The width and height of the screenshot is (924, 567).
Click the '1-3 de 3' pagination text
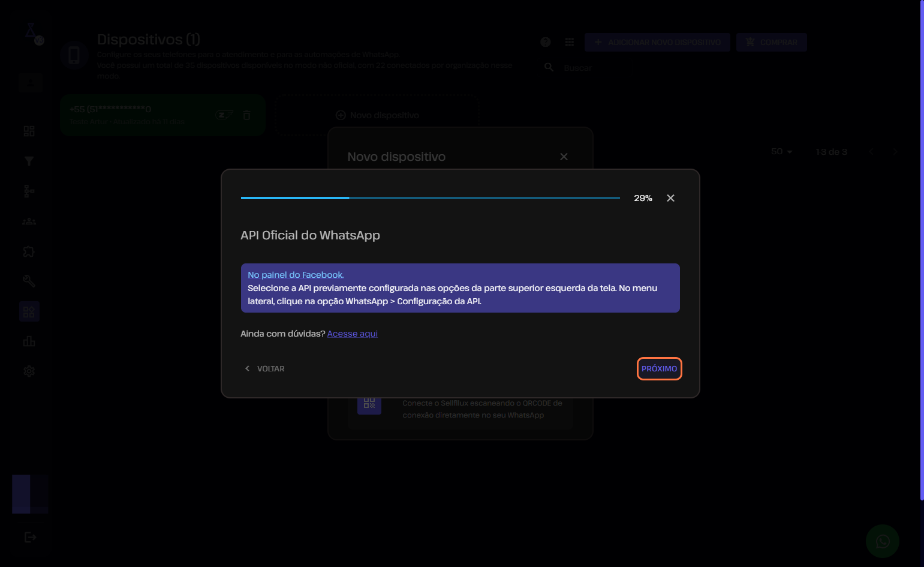(x=831, y=152)
